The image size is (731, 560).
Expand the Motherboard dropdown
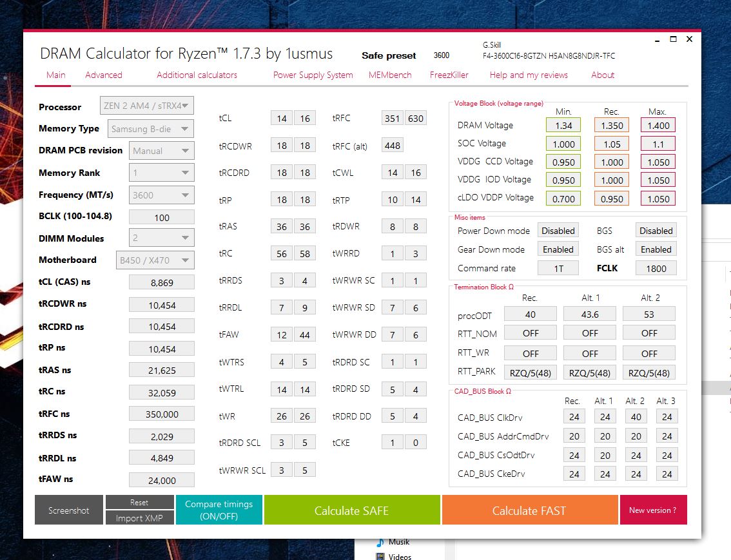click(155, 260)
